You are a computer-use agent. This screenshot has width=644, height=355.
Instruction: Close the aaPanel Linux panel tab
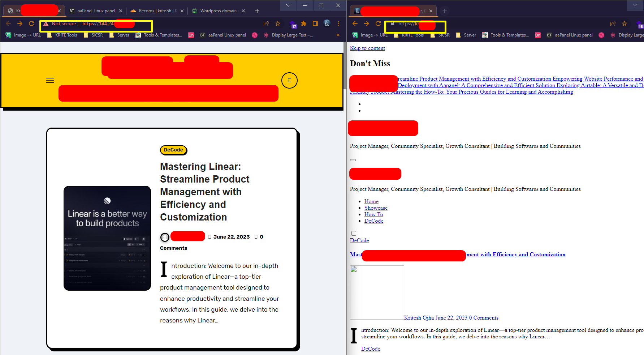[x=121, y=11]
